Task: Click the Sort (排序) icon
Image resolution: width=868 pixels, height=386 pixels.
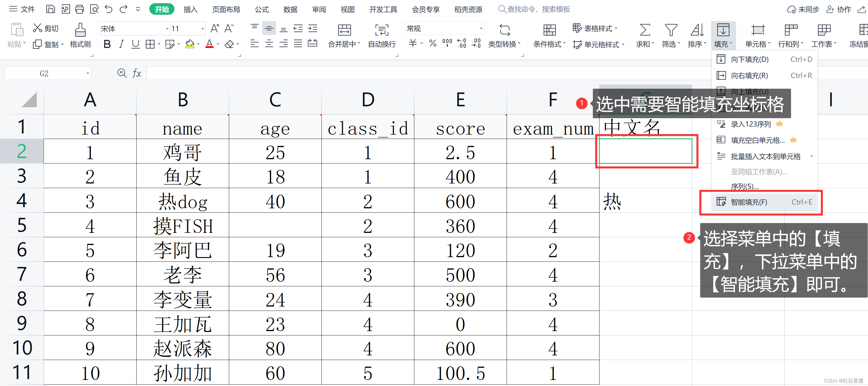Action: (x=697, y=30)
